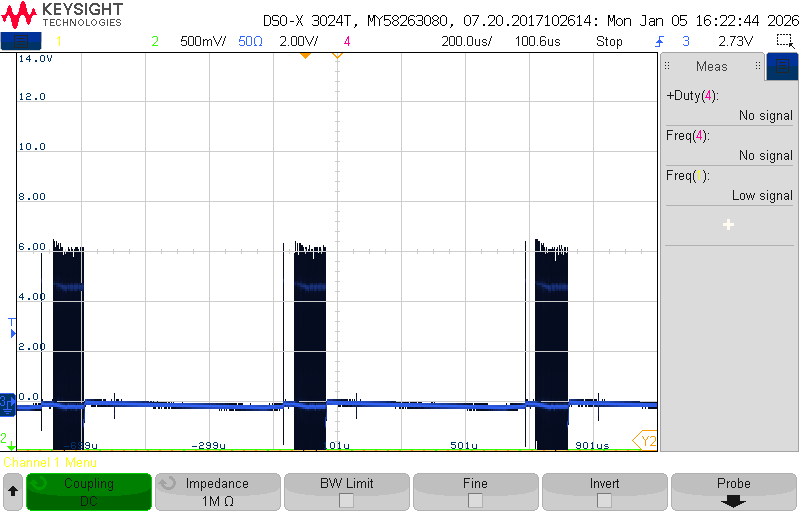The height and width of the screenshot is (512, 800).
Task: Click the rising edge trigger icon
Action: point(660,41)
